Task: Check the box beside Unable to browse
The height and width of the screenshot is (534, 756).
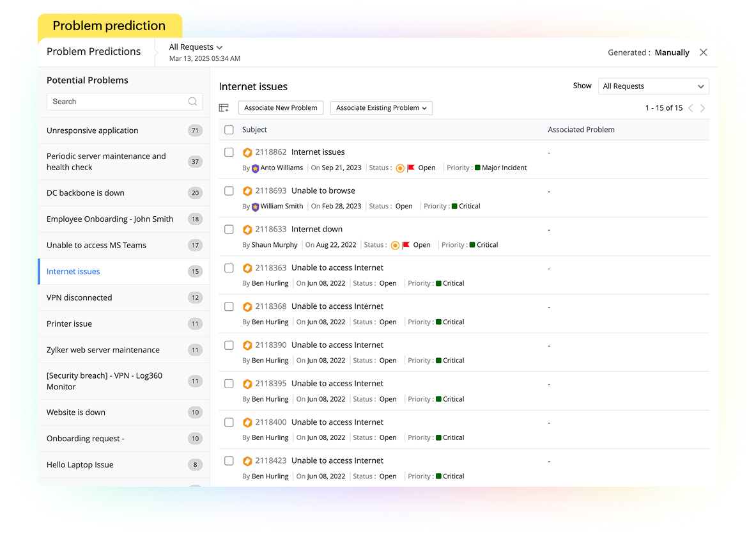Action: pyautogui.click(x=229, y=191)
